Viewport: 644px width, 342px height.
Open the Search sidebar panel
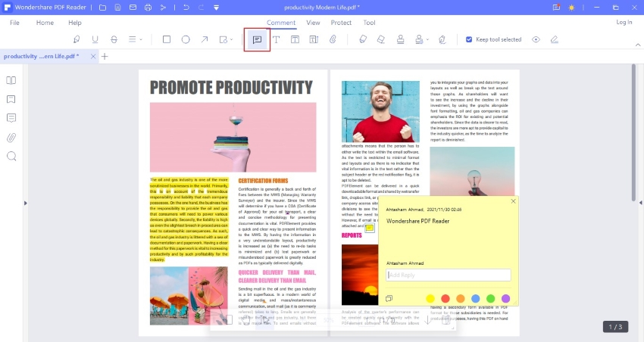(x=11, y=156)
